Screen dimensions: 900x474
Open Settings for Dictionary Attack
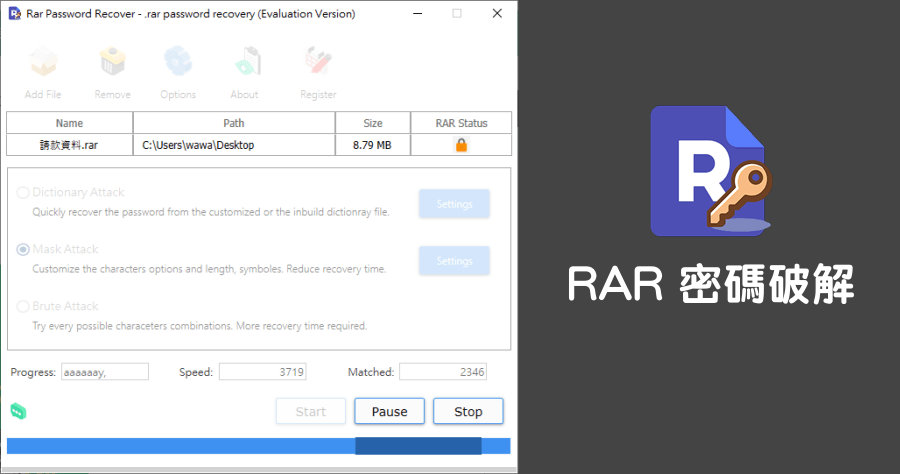tap(454, 204)
